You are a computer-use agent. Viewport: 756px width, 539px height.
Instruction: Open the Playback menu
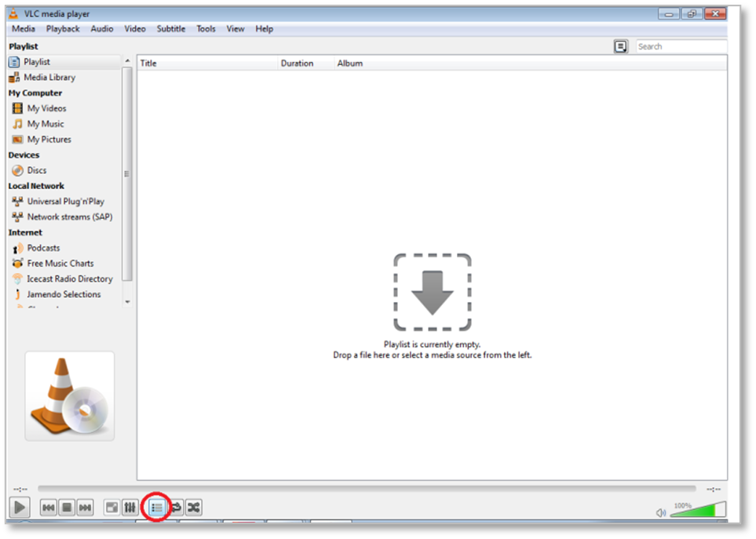[63, 29]
